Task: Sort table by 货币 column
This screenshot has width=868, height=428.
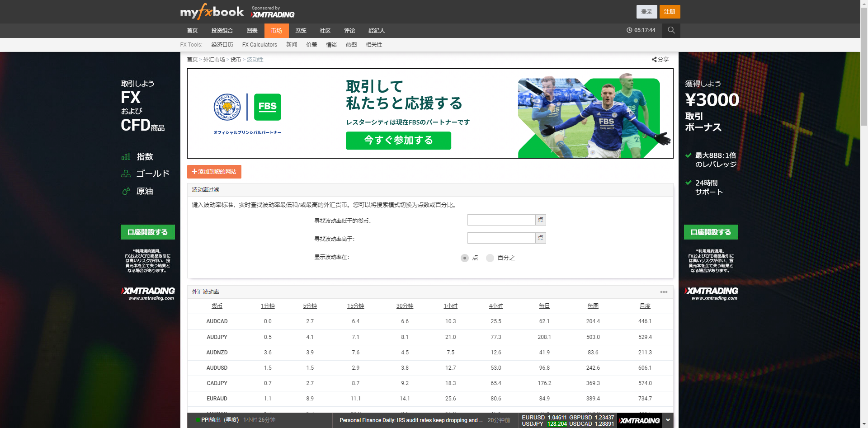Action: pos(217,306)
